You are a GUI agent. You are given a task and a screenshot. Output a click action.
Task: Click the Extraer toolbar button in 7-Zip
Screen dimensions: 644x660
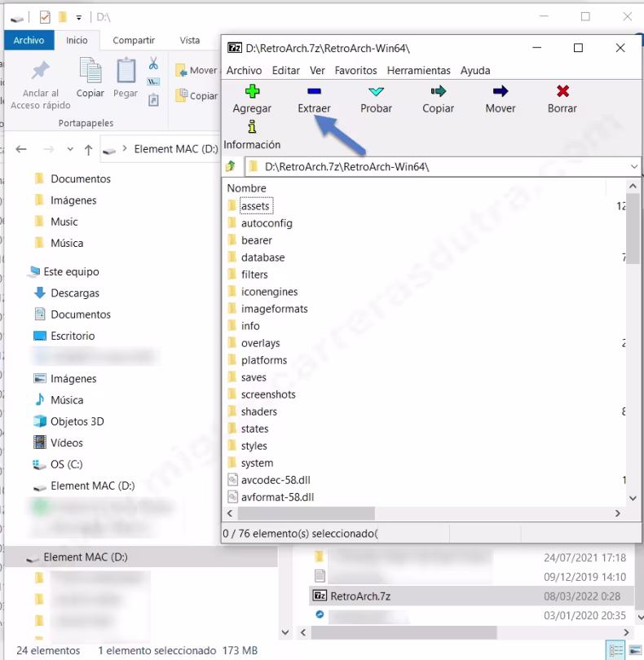click(x=314, y=99)
